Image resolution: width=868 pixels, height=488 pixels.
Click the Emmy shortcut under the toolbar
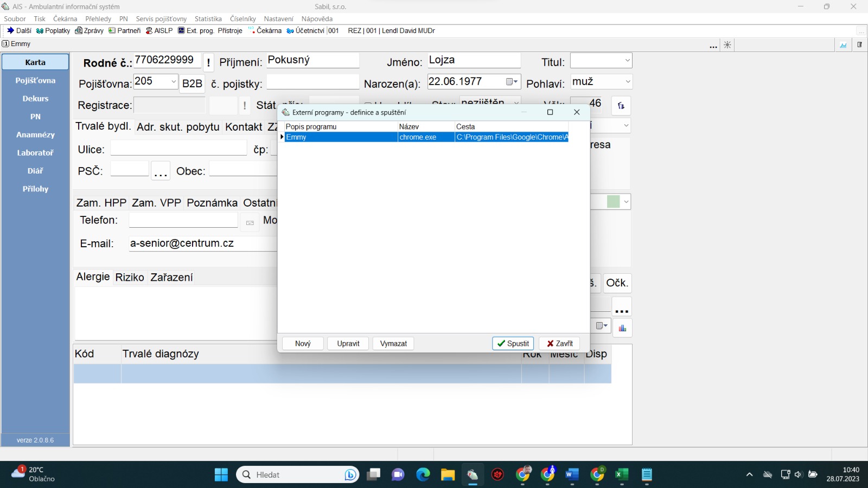pos(16,44)
